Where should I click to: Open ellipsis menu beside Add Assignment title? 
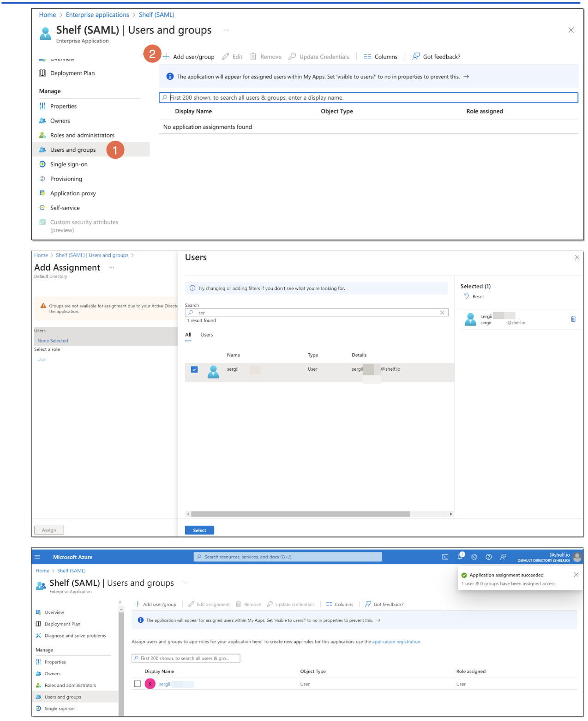click(x=112, y=268)
